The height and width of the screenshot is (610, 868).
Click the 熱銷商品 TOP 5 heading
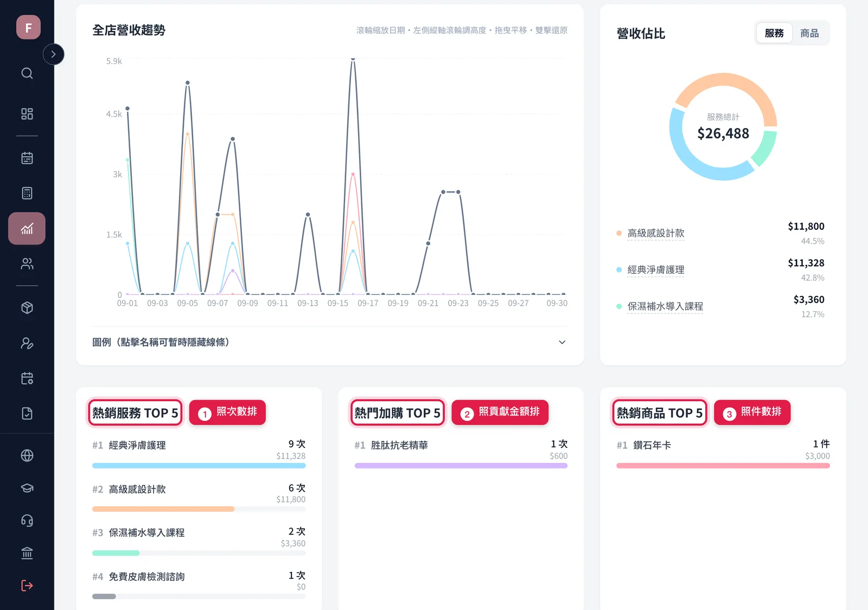pyautogui.click(x=659, y=413)
